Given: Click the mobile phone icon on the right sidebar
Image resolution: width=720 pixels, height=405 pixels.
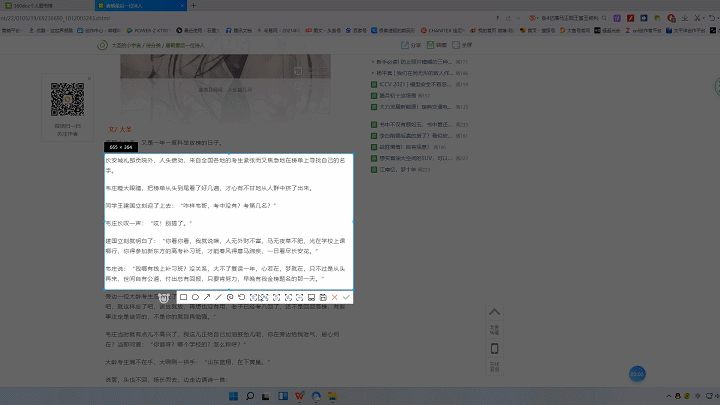Looking at the screenshot, I should [x=493, y=348].
